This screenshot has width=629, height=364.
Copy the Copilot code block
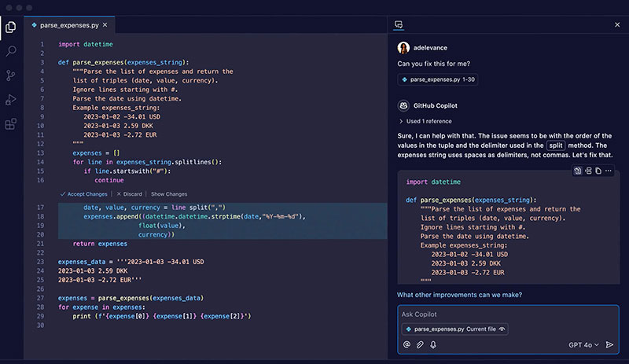click(598, 171)
